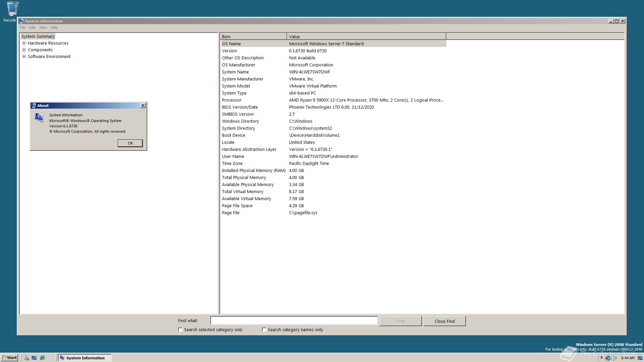Click the About dialog title icon
Screen dimensions: 644x362
point(34,105)
